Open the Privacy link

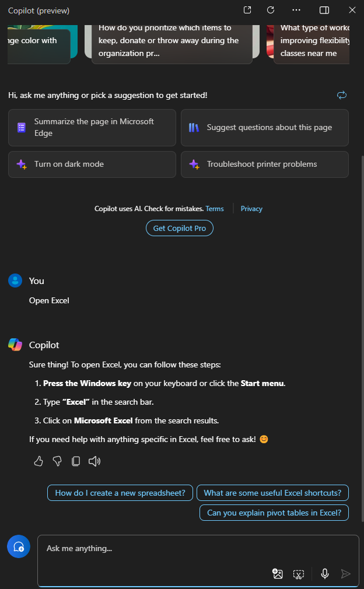[x=251, y=208]
